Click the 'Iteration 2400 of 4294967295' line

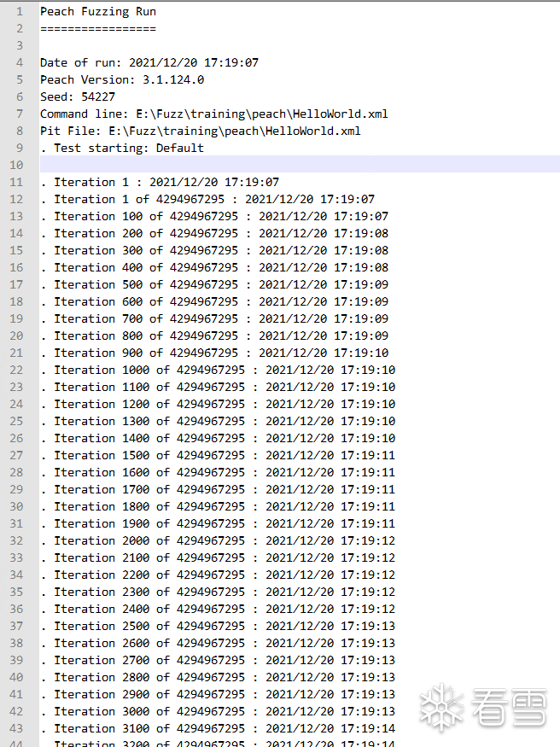click(x=218, y=609)
